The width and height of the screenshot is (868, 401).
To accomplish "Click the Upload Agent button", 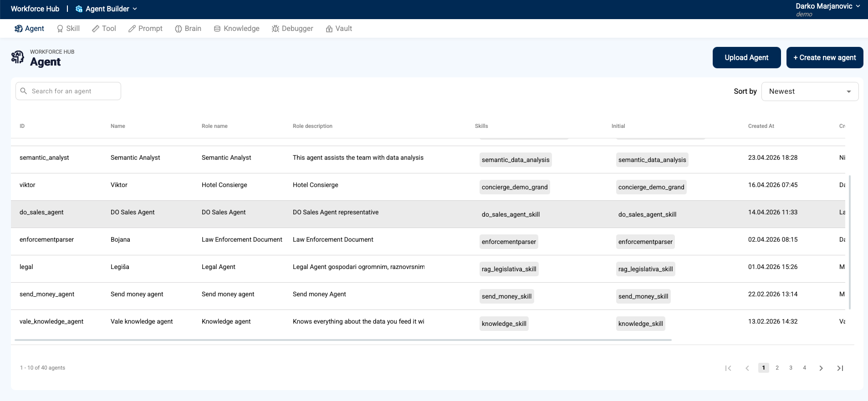I will click(746, 57).
